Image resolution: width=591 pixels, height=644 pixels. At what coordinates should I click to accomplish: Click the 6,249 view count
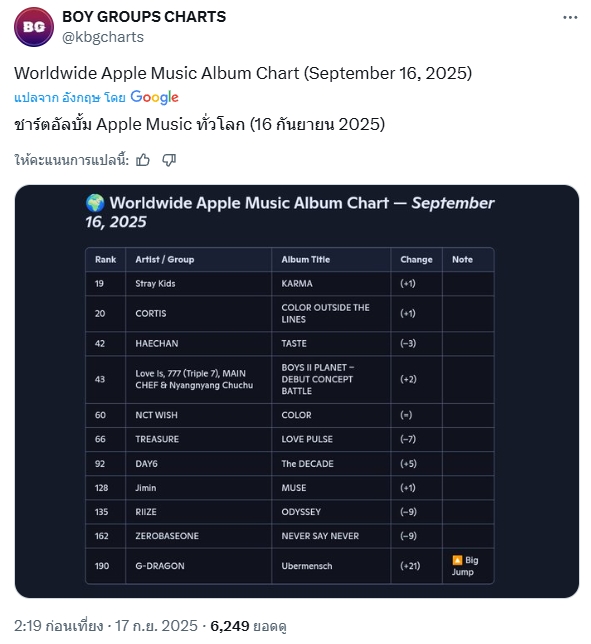click(230, 626)
